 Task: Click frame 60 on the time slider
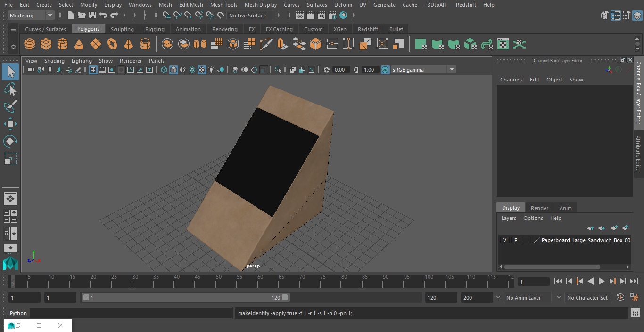pyautogui.click(x=260, y=281)
